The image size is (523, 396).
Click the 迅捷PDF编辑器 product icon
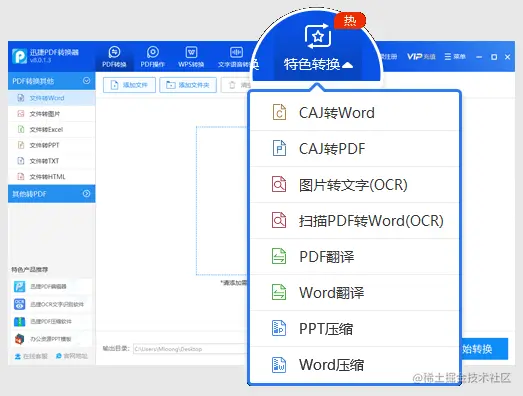(x=19, y=286)
